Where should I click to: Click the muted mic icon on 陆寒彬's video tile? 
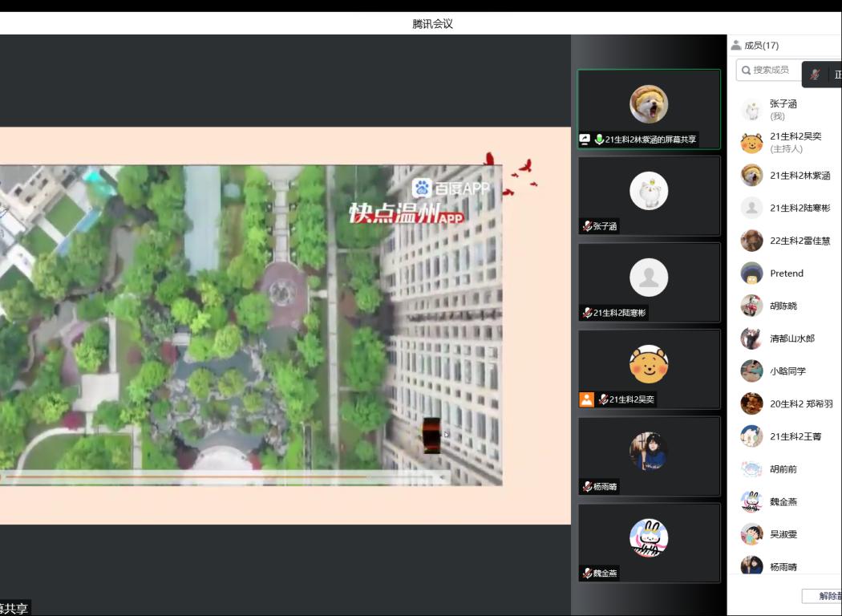point(587,314)
